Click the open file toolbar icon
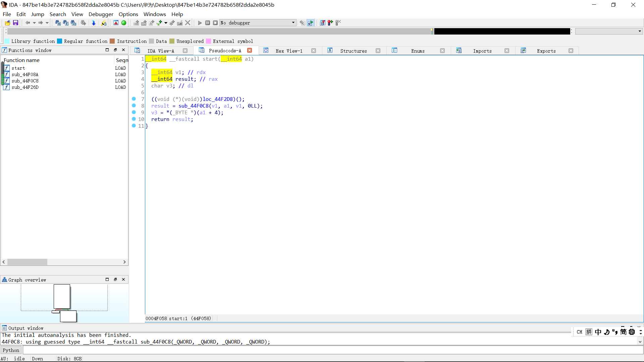Viewport: 644px width, 362px height. point(7,23)
